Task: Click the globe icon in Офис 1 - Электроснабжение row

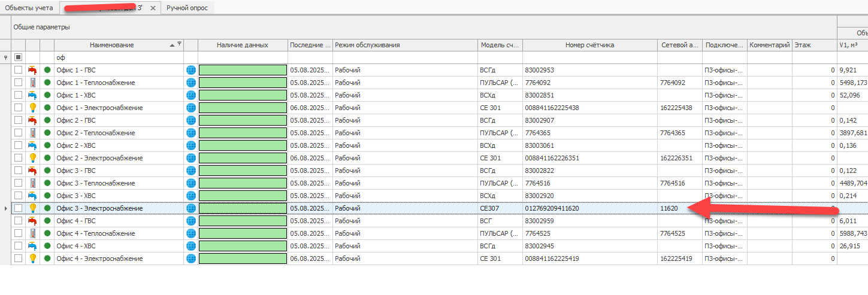Action: [x=191, y=108]
